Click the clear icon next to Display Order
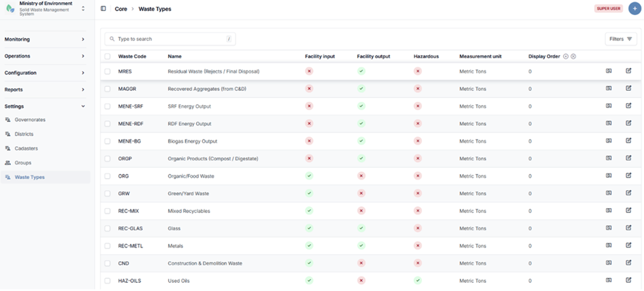The width and height of the screenshot is (644, 291). (573, 56)
